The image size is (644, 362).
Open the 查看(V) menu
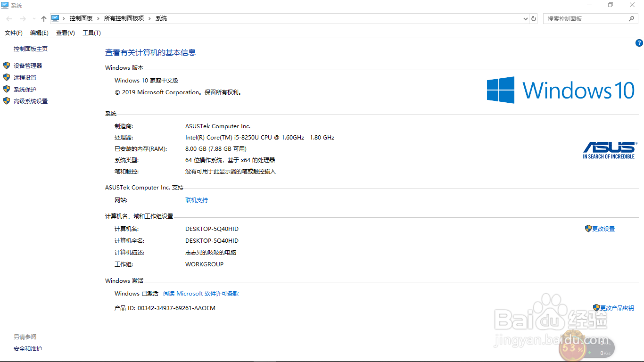click(x=65, y=33)
